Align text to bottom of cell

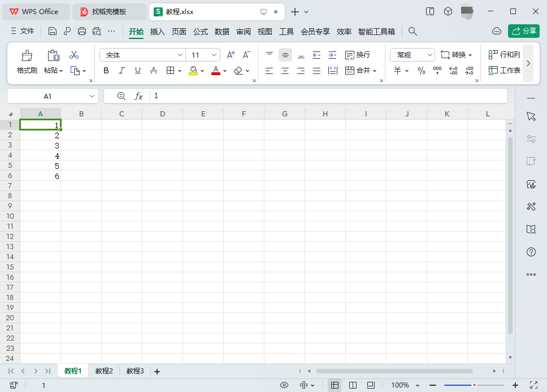coord(301,55)
